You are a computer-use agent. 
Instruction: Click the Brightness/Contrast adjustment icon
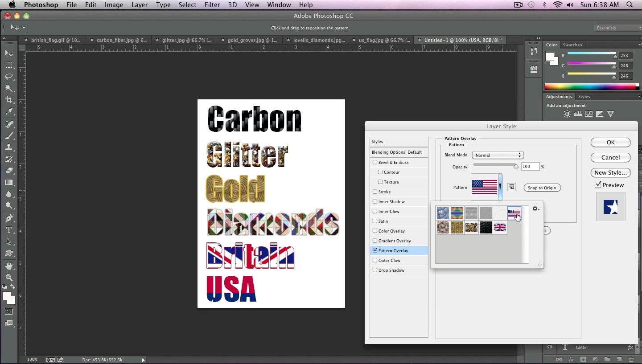[x=567, y=114]
